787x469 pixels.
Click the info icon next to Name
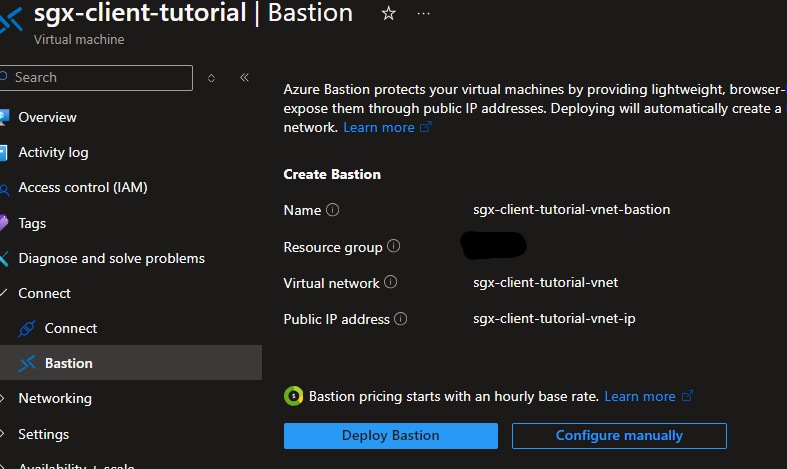click(x=333, y=210)
